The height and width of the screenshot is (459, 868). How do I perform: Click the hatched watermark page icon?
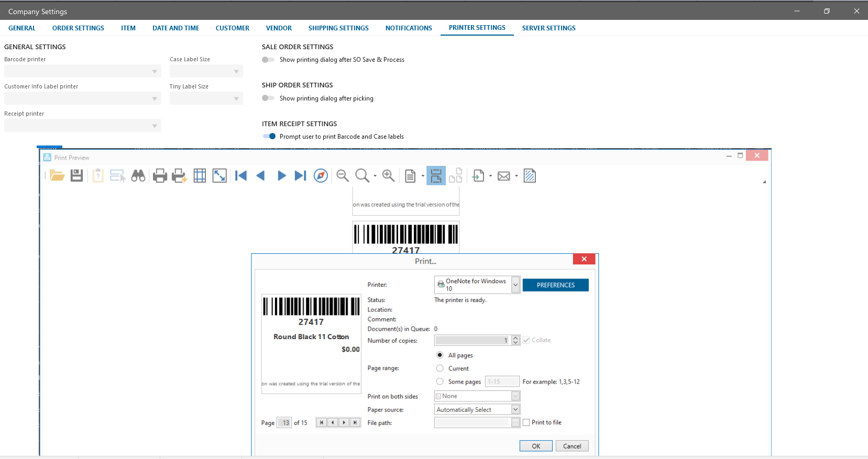[530, 176]
